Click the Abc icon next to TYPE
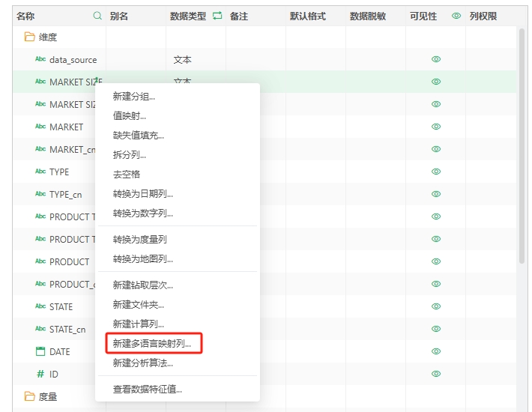This screenshot has width=532, height=412. click(40, 172)
